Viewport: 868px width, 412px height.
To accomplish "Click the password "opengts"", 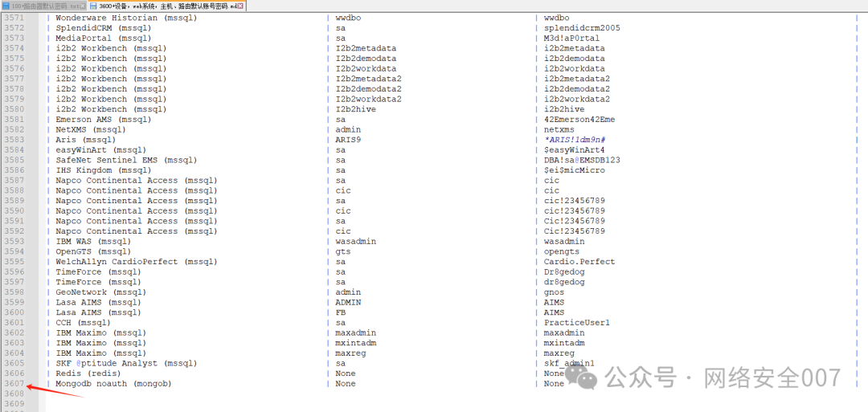I will pos(562,251).
